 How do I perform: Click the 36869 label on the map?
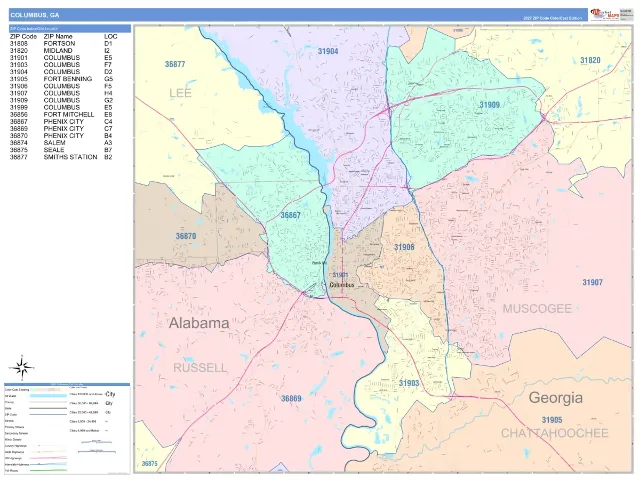coord(291,398)
